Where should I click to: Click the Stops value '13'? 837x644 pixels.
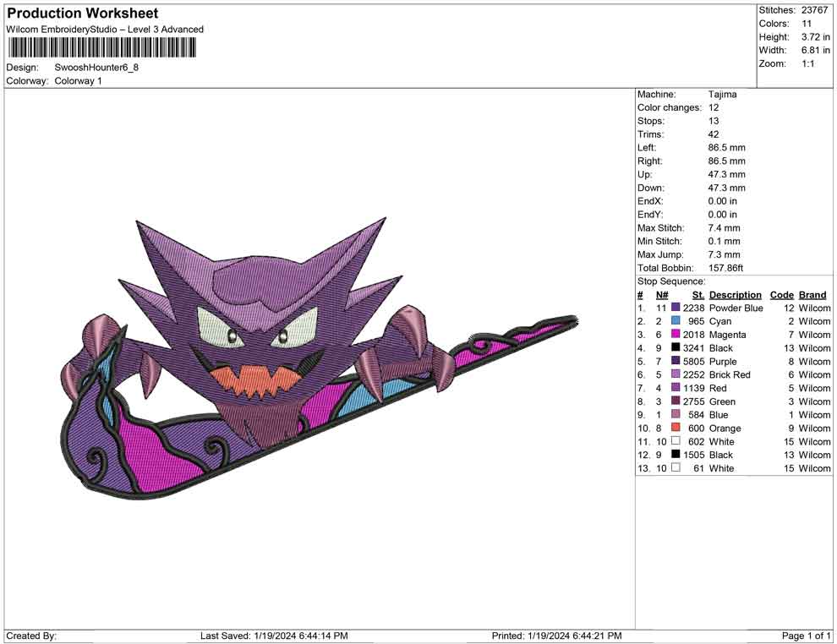[714, 121]
